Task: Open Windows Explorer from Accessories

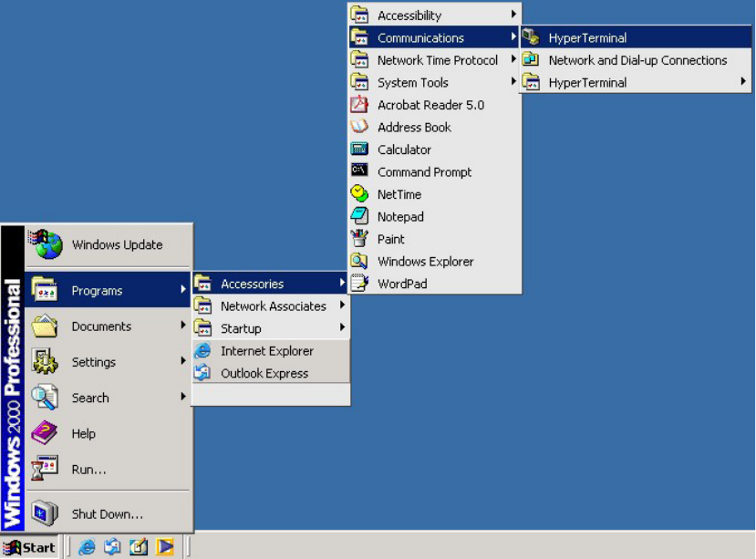Action: point(434,261)
